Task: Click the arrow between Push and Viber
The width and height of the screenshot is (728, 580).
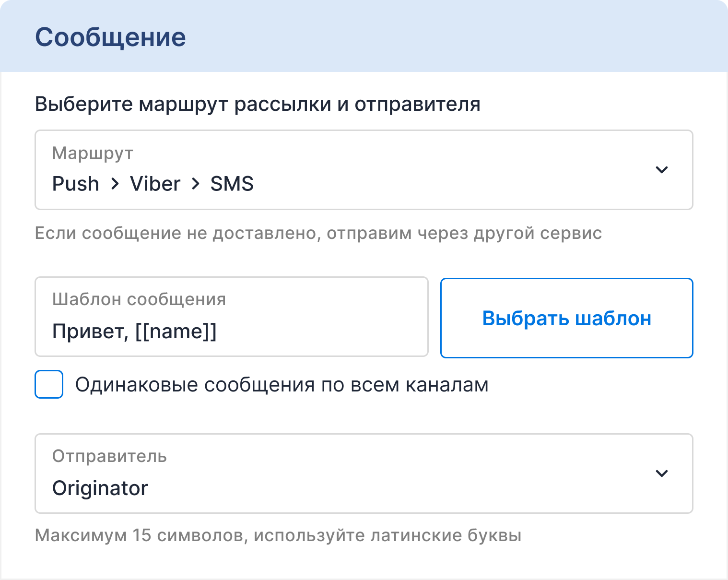Action: coord(115,184)
